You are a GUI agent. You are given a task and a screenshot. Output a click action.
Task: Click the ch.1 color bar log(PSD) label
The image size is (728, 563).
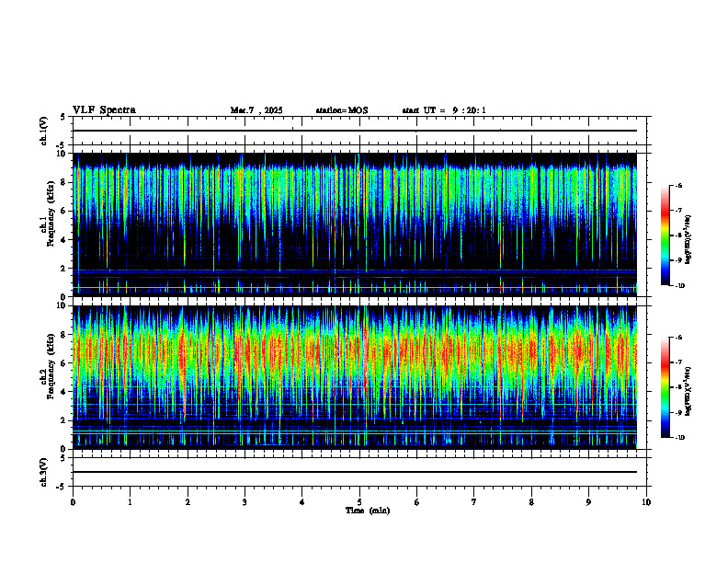click(688, 240)
